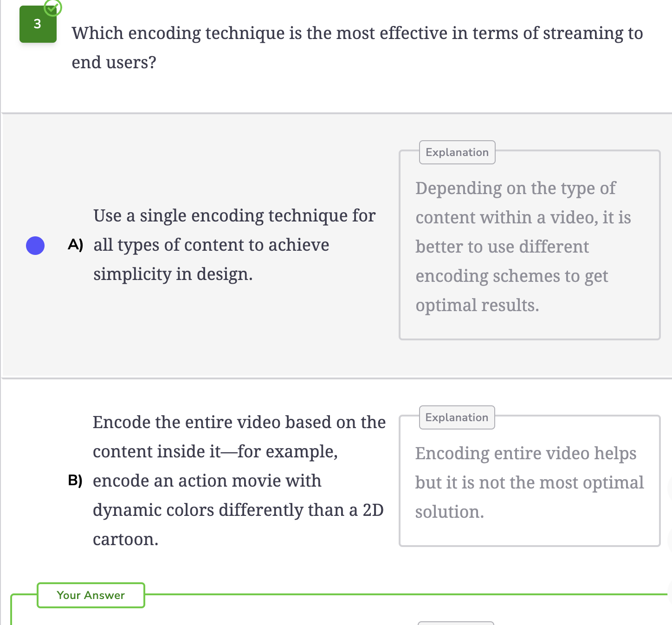Click the words "end users?" in the question
The width and height of the screenshot is (672, 625).
[114, 62]
